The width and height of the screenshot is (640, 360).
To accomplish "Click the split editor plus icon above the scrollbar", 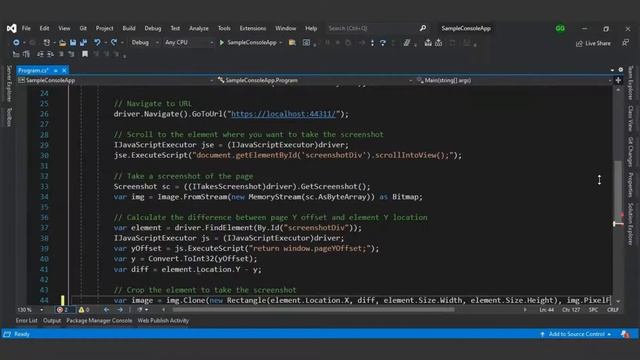I will click(x=618, y=80).
